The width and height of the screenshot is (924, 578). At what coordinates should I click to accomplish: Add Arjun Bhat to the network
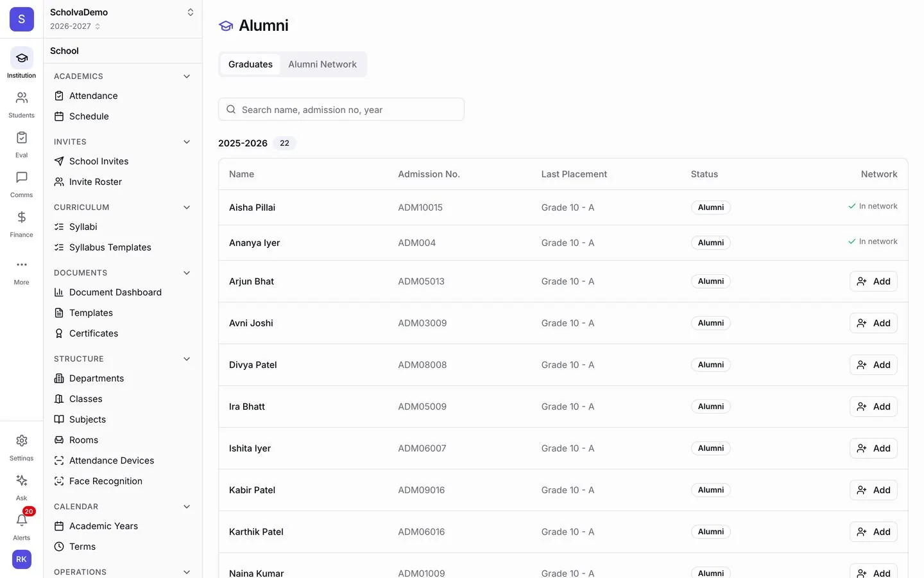pyautogui.click(x=873, y=281)
